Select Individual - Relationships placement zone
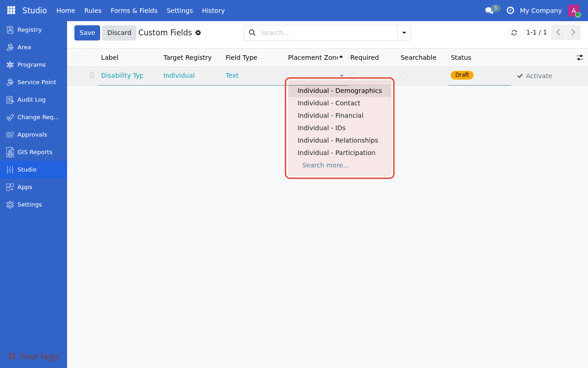Image resolution: width=588 pixels, height=368 pixels. [x=338, y=140]
